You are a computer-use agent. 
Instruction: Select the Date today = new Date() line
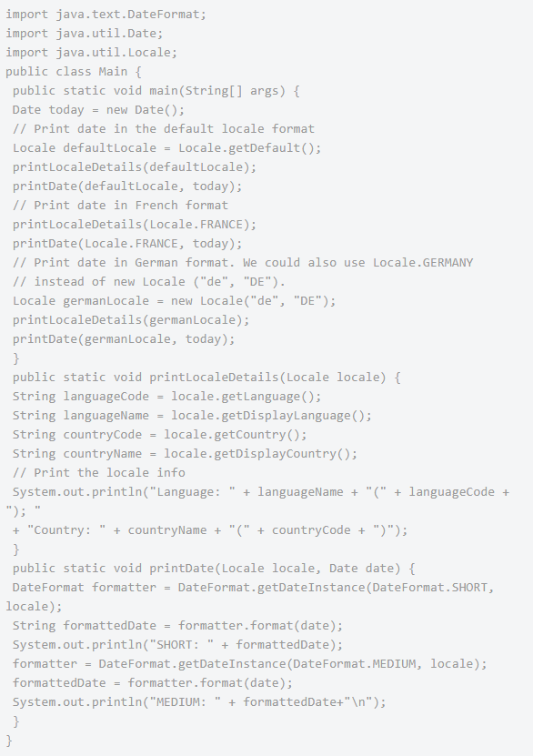tap(99, 110)
